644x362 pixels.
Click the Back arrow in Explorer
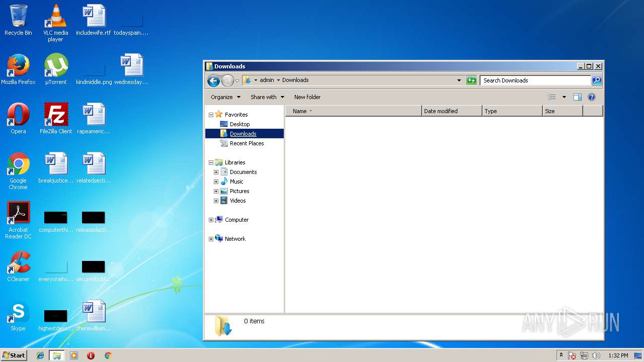click(x=213, y=80)
